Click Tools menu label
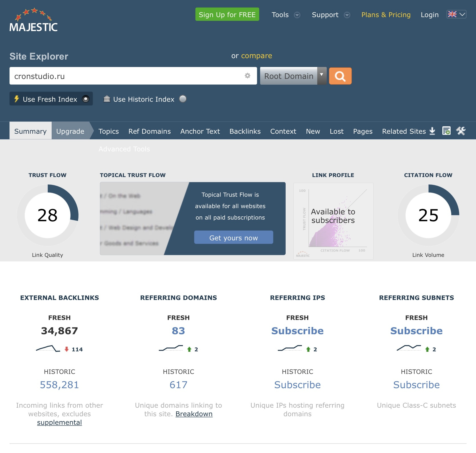 (x=280, y=15)
